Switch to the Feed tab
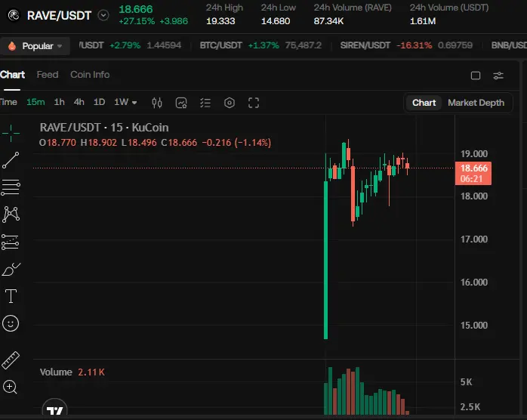Viewport: 527px width, 420px height. 48,75
